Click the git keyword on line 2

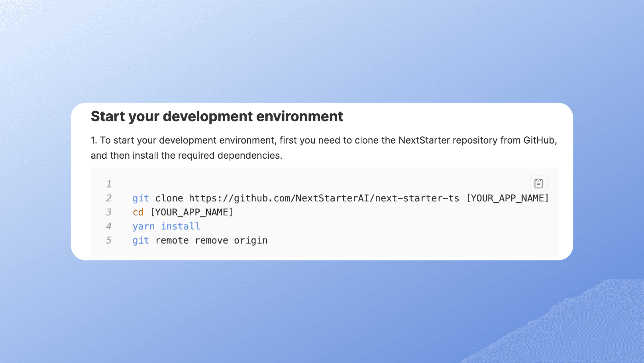click(141, 198)
